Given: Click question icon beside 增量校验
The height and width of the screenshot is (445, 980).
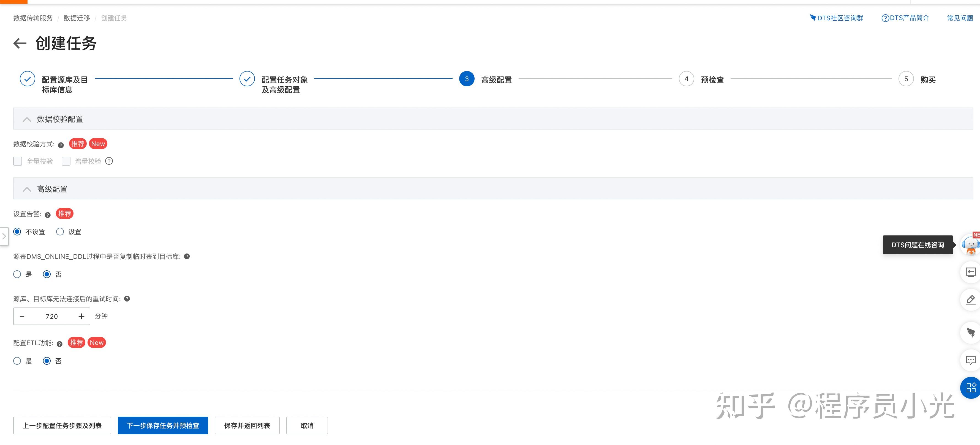Looking at the screenshot, I should pos(109,161).
